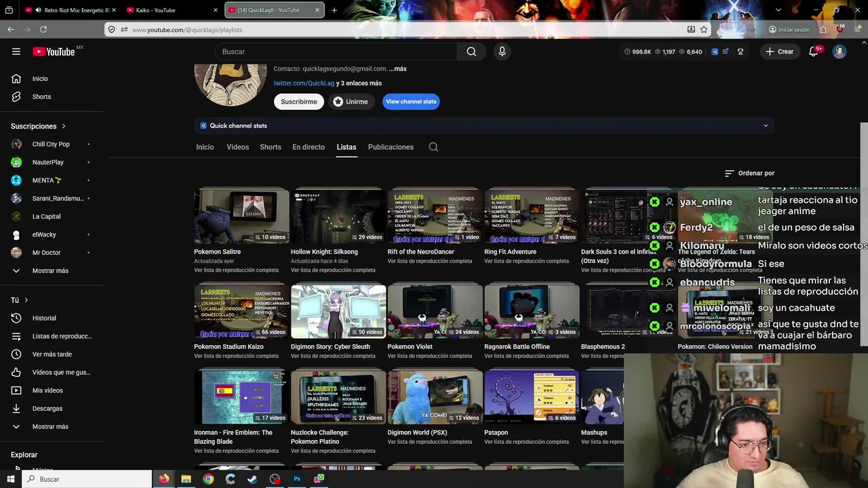The height and width of the screenshot is (488, 868).
Task: Expand channel description with ...más
Action: [x=398, y=68]
